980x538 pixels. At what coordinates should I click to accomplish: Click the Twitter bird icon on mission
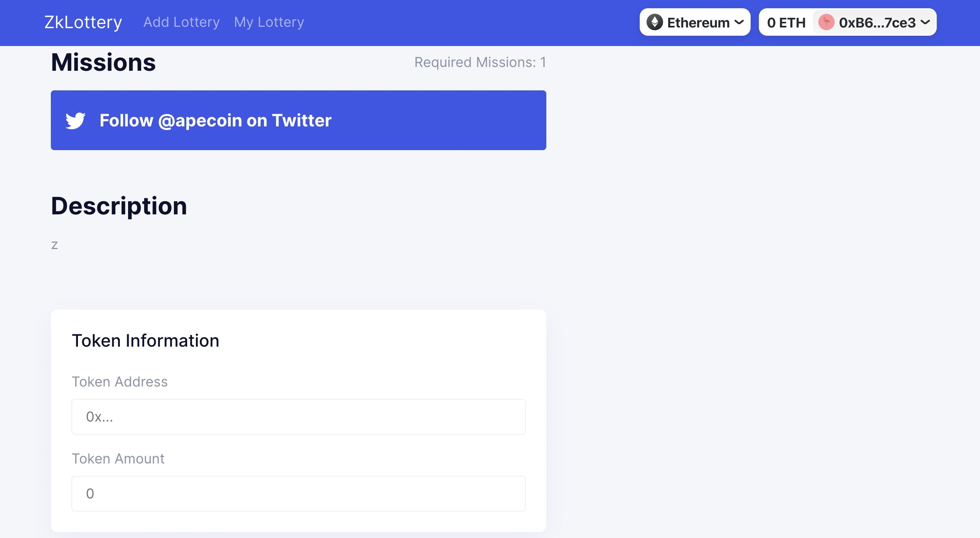pos(75,120)
